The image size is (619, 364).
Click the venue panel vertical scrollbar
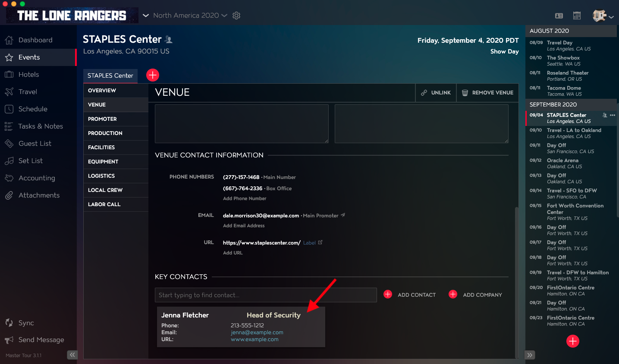coord(517,282)
